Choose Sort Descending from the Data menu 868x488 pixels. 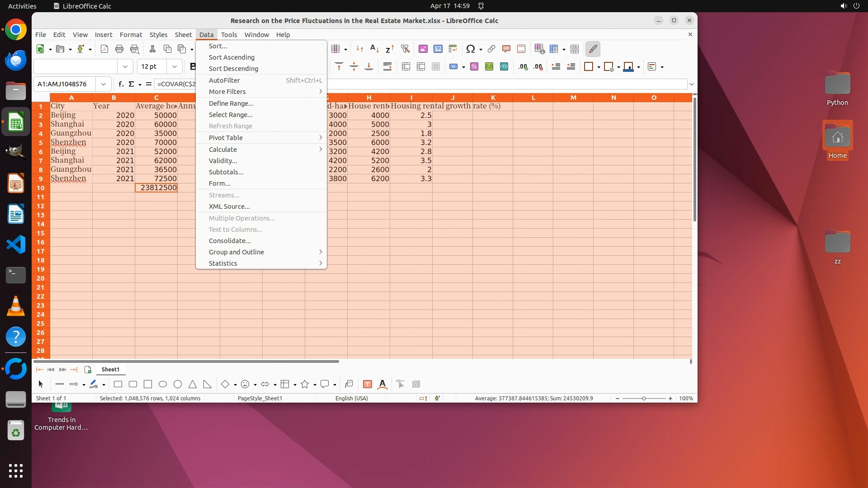coord(233,69)
